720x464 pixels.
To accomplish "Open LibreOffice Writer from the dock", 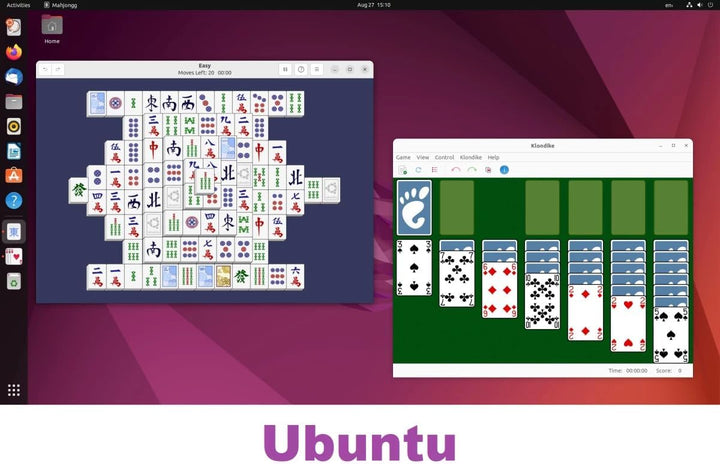I will [14, 151].
